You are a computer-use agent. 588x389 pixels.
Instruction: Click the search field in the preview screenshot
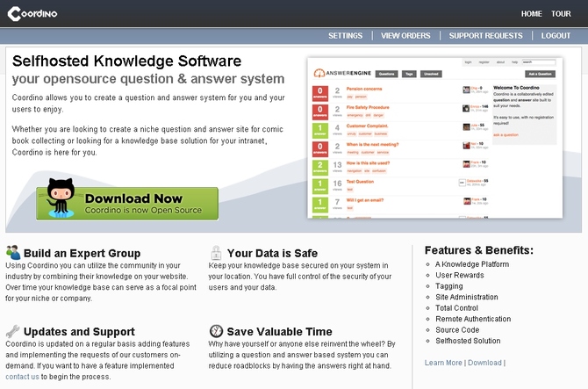[539, 62]
